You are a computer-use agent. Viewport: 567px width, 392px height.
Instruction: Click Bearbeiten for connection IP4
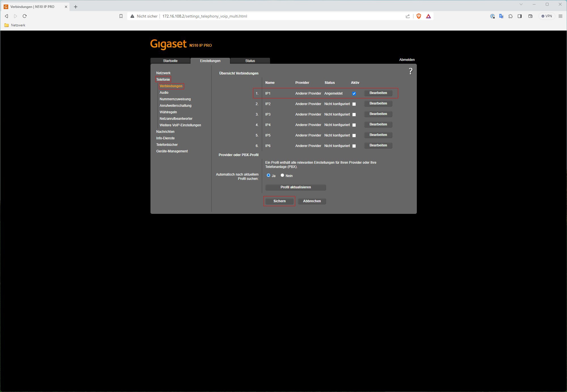click(x=378, y=124)
